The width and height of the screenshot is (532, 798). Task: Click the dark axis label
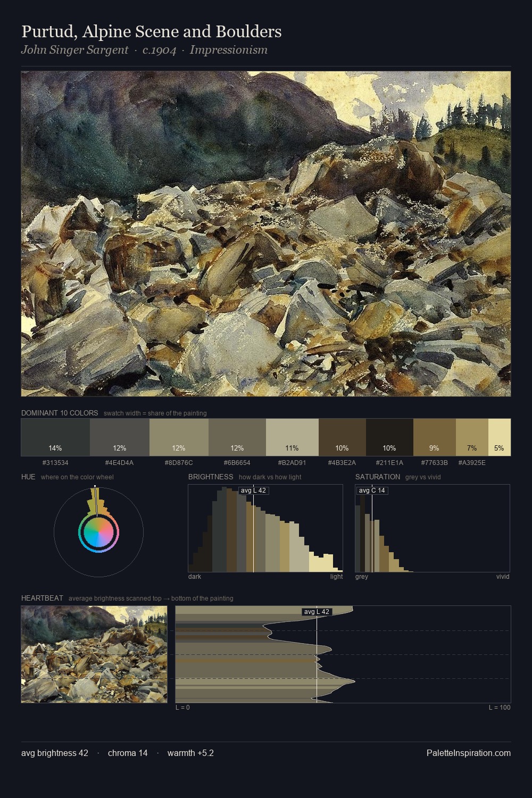195,577
